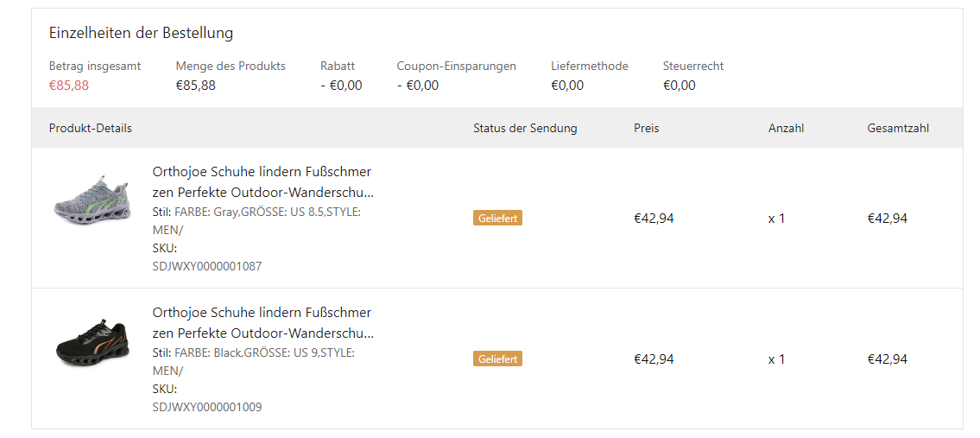The height and width of the screenshot is (438, 980).
Task: Click the Geliefert badge for gray shoes
Action: (x=497, y=219)
